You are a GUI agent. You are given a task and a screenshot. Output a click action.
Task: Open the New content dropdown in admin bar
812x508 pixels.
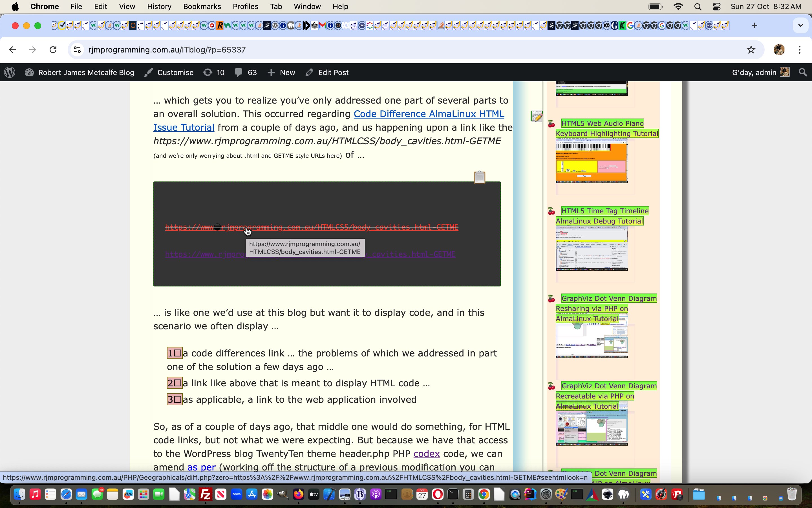[x=281, y=72]
